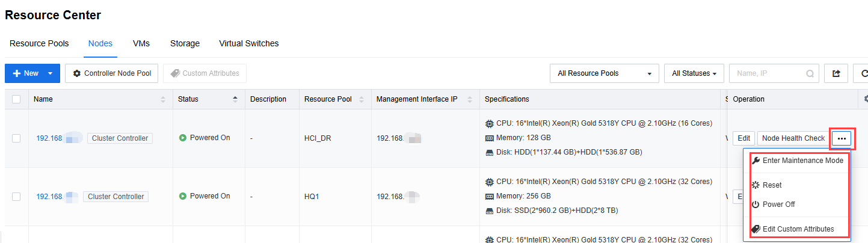Viewport: 868px width, 243px height.
Task: Sort by the Status column
Action: click(235, 99)
